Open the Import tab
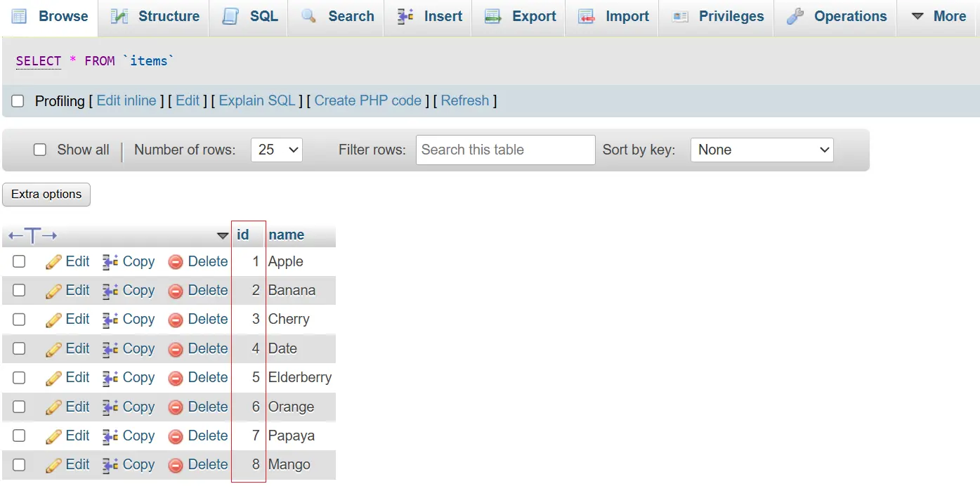 coord(613,16)
